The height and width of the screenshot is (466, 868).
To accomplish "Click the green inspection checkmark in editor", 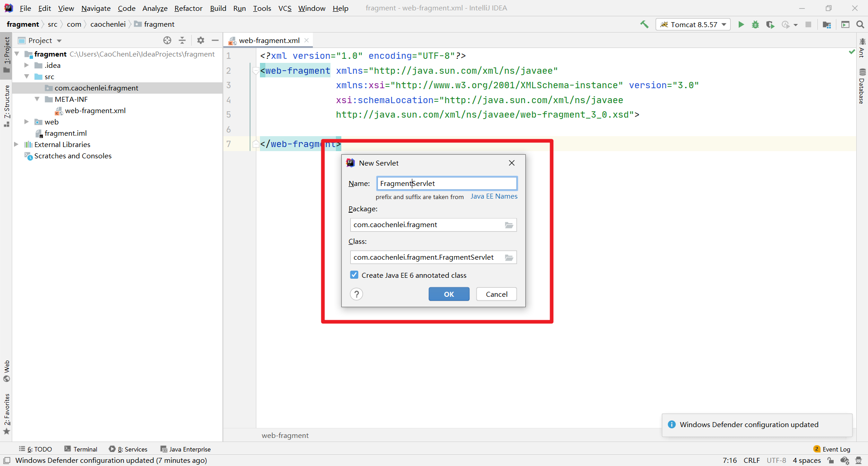I will coord(852,52).
